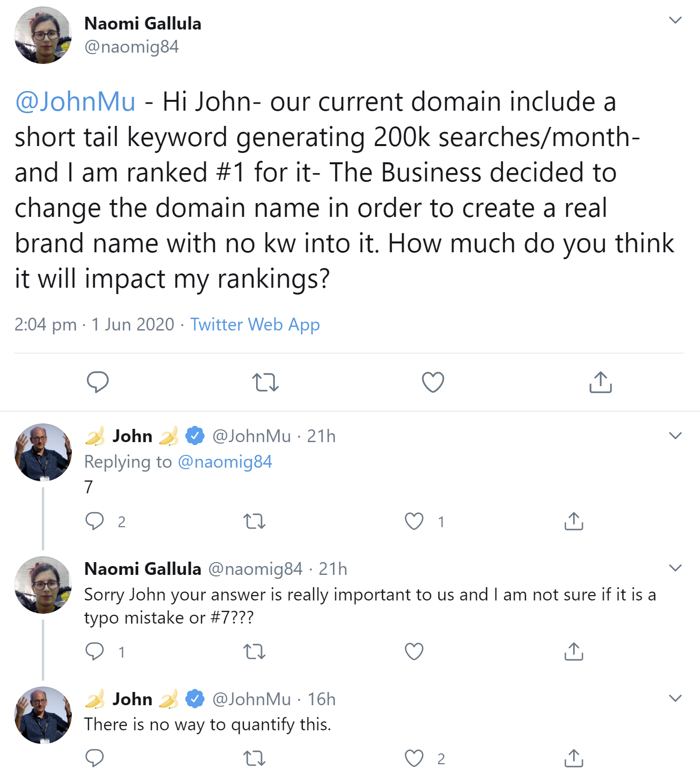Like John's "There is no way to quantify this" reply

414,759
